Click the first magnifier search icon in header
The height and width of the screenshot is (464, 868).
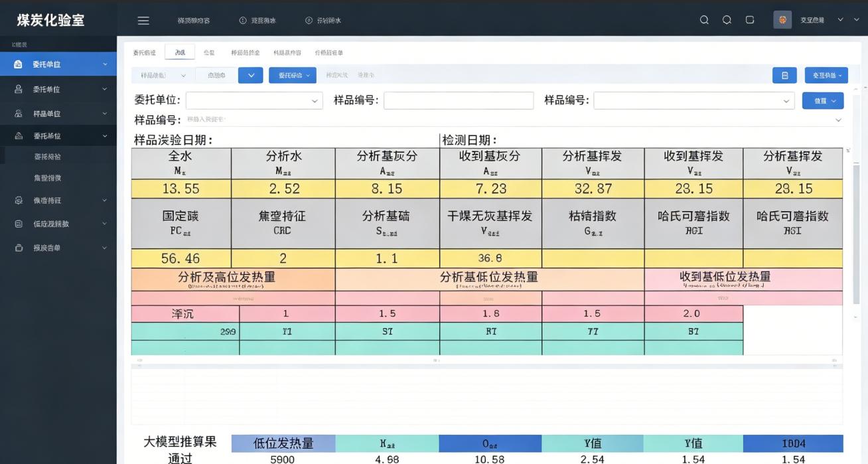tap(704, 20)
